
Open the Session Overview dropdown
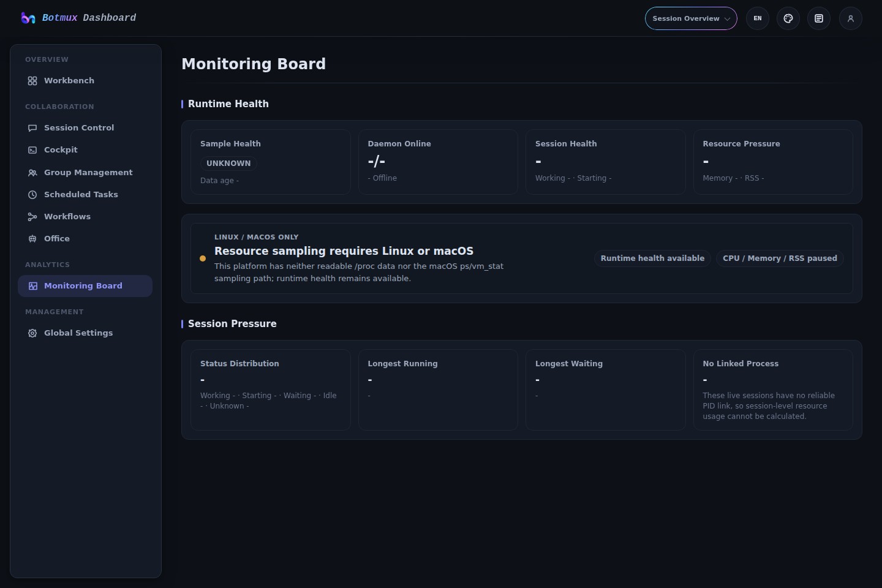point(691,18)
